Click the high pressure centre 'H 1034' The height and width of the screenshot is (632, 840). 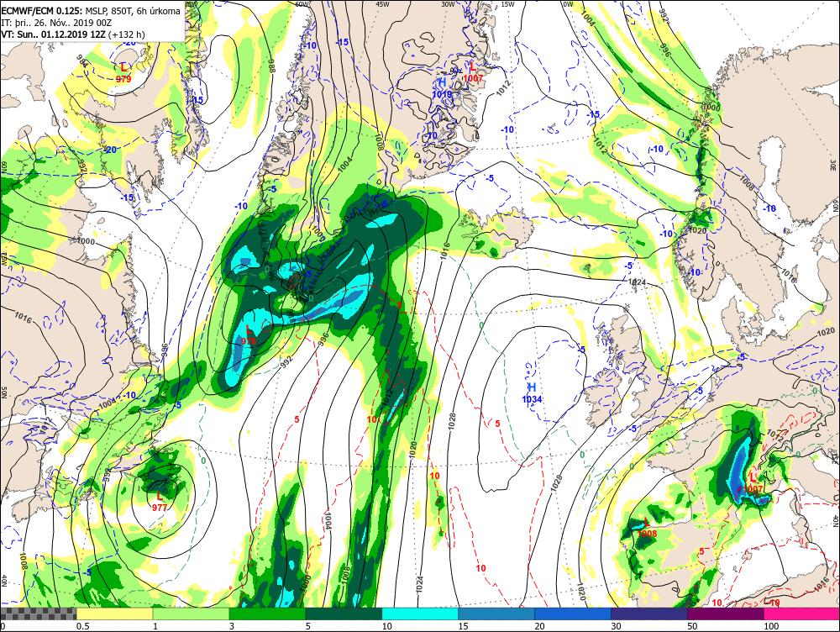[532, 393]
